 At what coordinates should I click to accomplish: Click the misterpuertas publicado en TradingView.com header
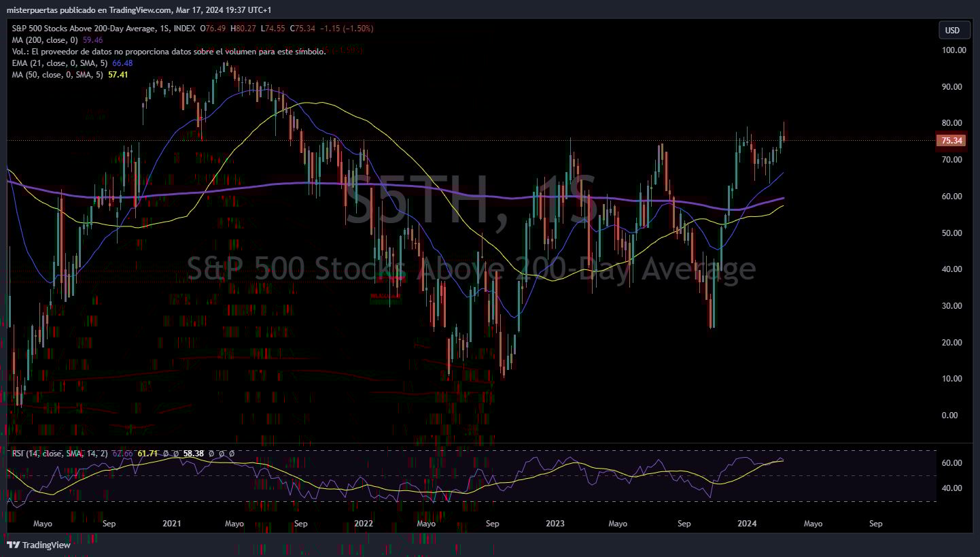(x=89, y=10)
